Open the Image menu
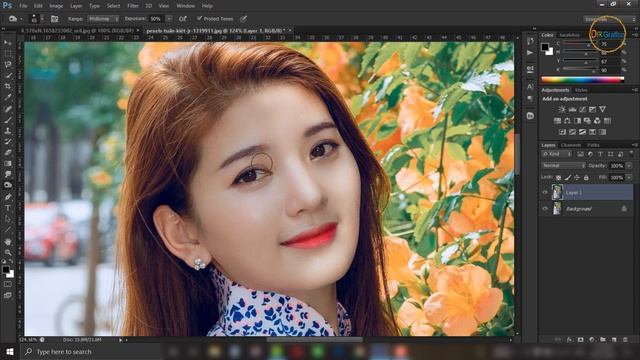 pyautogui.click(x=56, y=6)
